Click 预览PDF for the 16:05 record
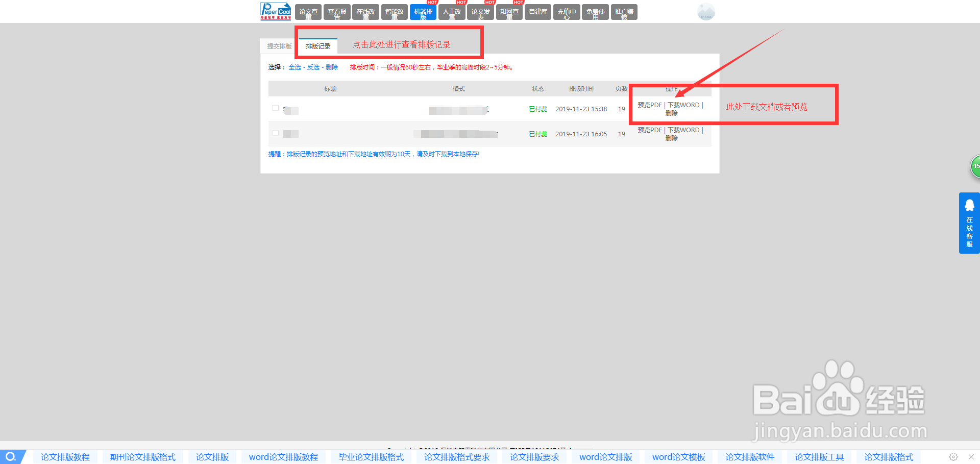 coord(650,130)
